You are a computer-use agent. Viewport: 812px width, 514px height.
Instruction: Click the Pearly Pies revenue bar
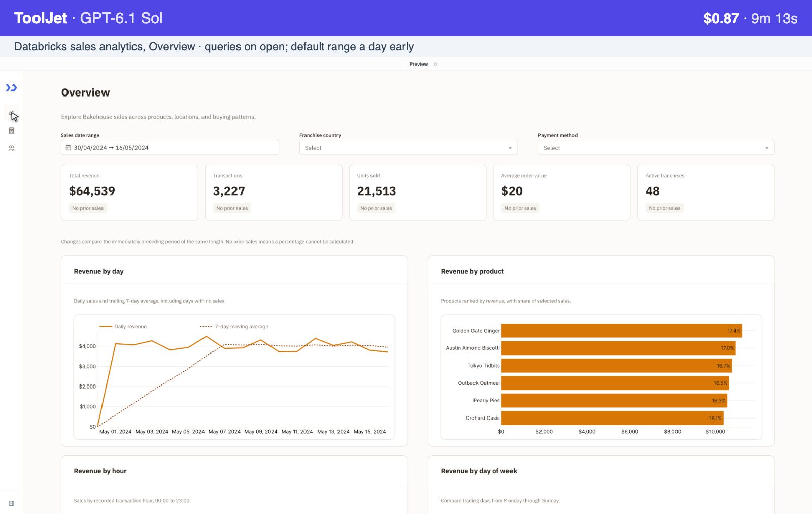click(614, 401)
